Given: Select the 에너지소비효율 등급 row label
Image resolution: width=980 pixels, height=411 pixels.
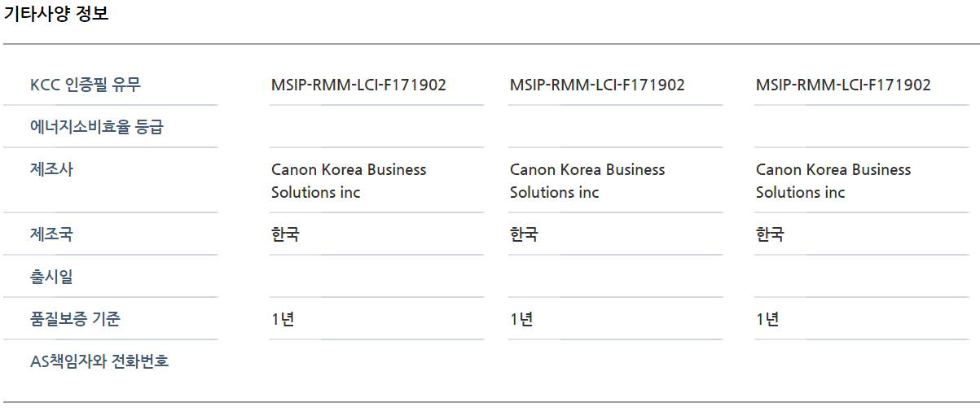Looking at the screenshot, I should pos(96,127).
